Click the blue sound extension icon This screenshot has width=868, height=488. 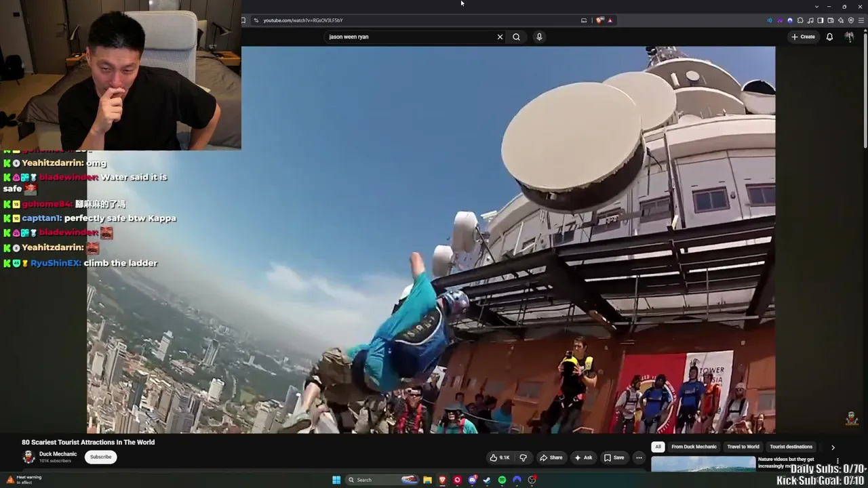(x=770, y=20)
